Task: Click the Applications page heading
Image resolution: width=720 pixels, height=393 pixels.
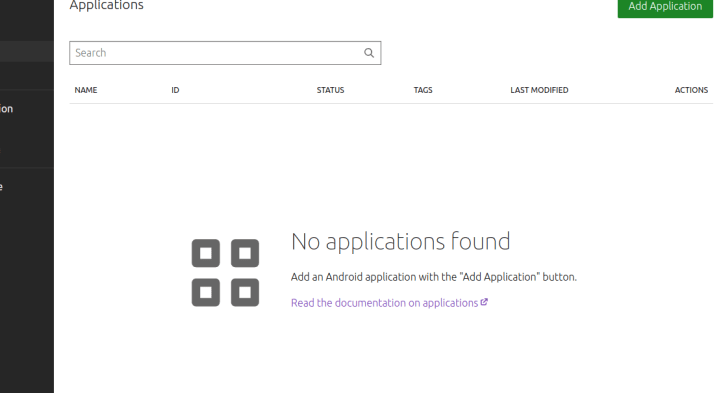Action: 107,6
